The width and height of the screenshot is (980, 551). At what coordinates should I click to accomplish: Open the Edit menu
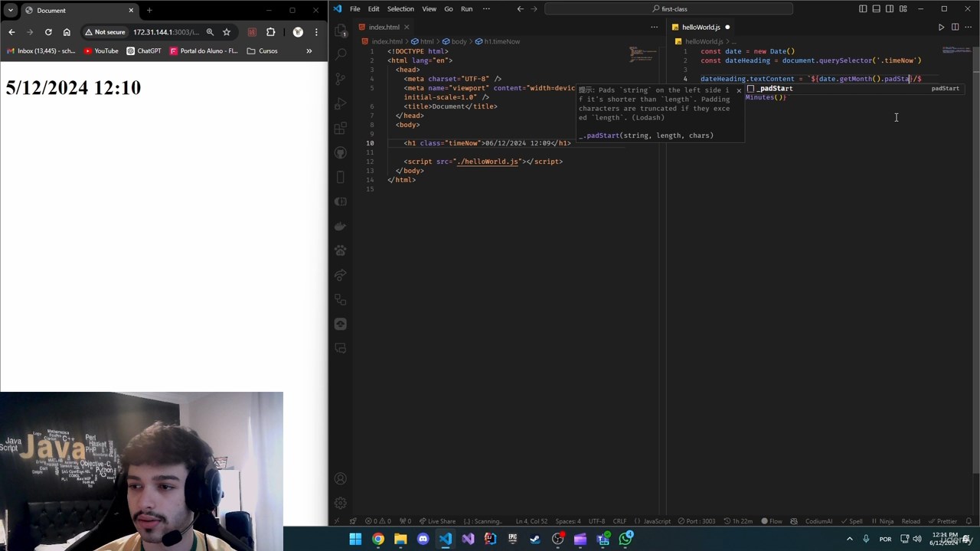pos(374,8)
